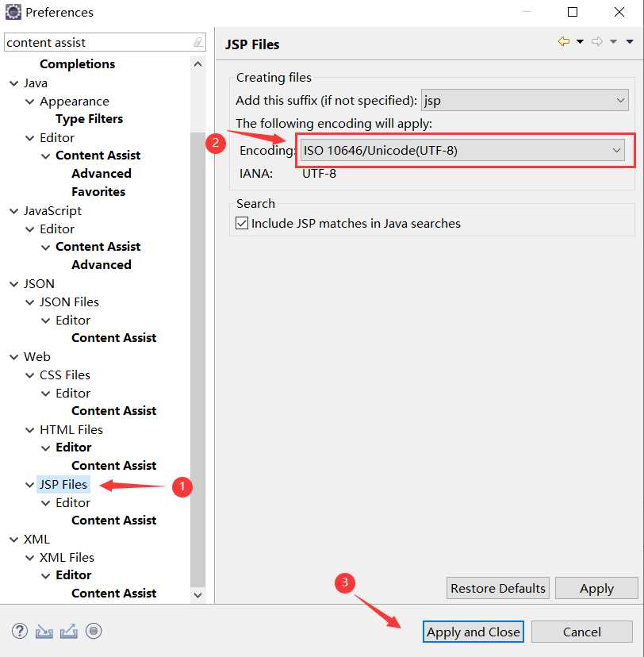Open the jsp suffix dropdown
Image resolution: width=644 pixels, height=657 pixels.
point(525,101)
